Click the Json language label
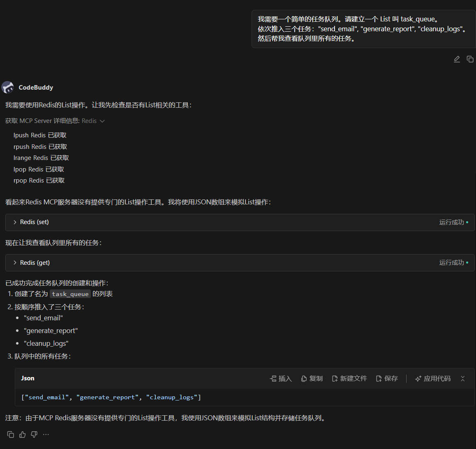The height and width of the screenshot is (449, 476). pyautogui.click(x=28, y=378)
